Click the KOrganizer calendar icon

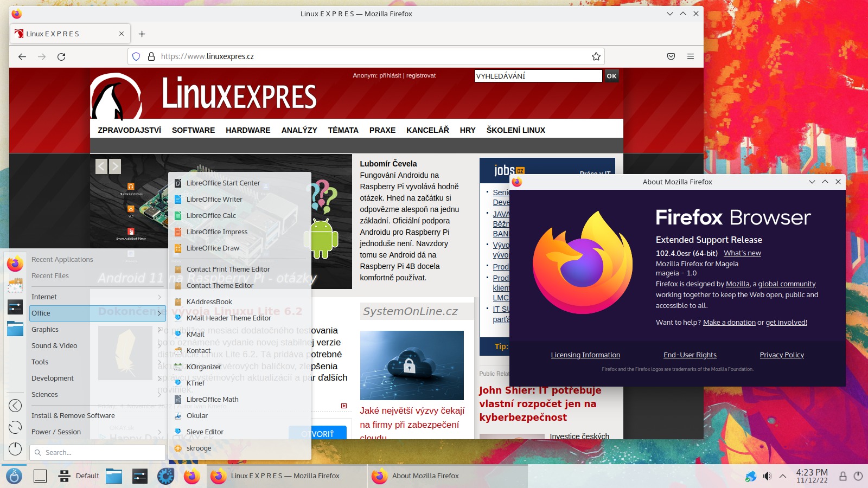[178, 367]
